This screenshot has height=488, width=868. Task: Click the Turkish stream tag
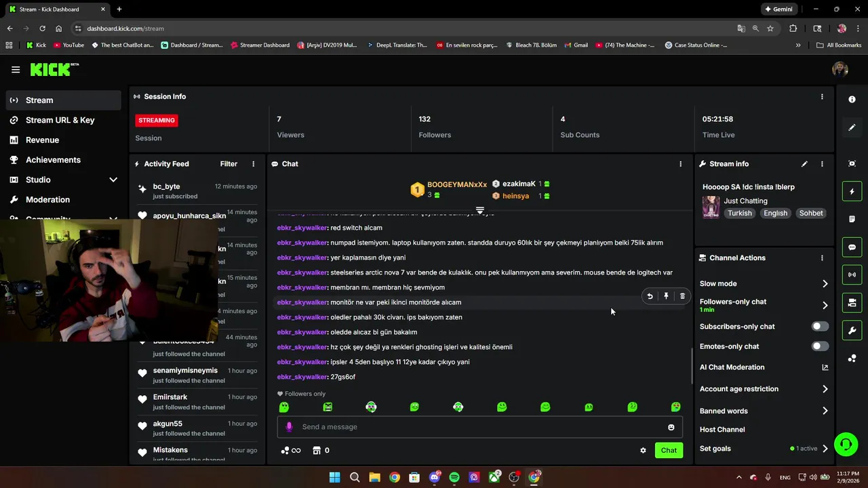coord(740,213)
